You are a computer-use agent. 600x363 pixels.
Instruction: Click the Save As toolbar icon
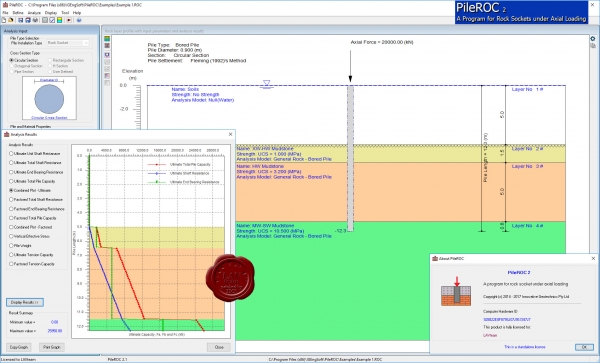(x=28, y=20)
